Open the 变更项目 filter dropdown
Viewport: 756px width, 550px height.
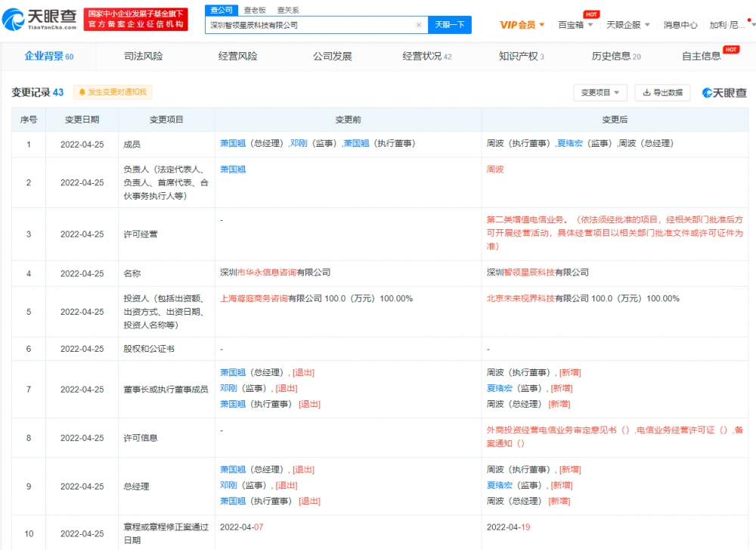click(x=600, y=92)
